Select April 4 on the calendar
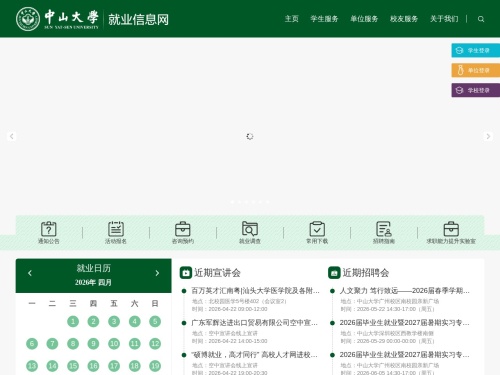Viewport: 500px width, 375px height. 135,321
